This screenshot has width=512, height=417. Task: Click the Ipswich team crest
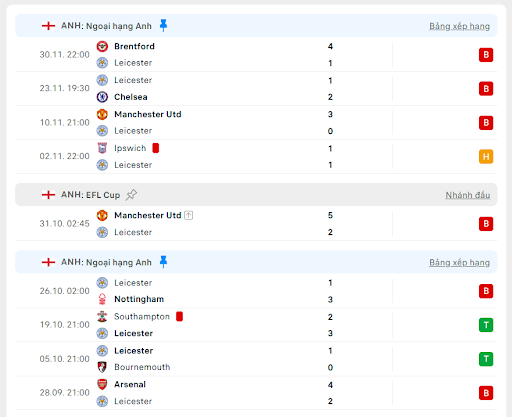pyautogui.click(x=102, y=148)
